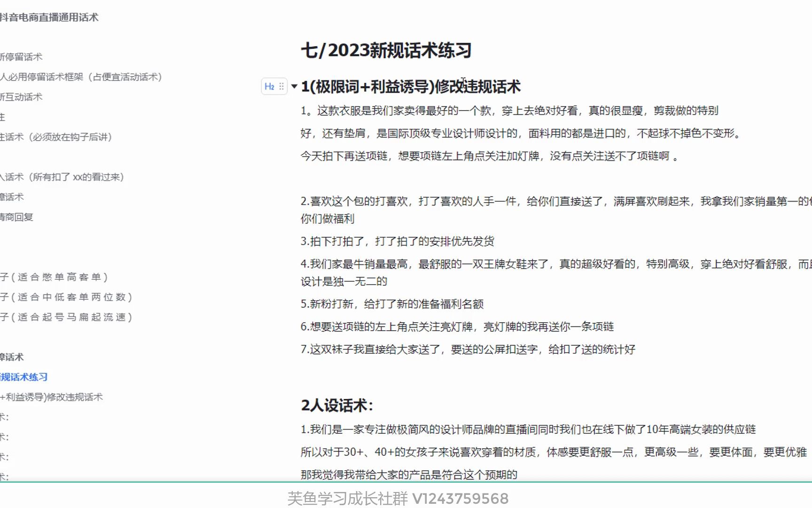Viewport: 812px width, 508px height.
Task: Open outline item 抖音电商直播通用话术
Action: coord(50,17)
